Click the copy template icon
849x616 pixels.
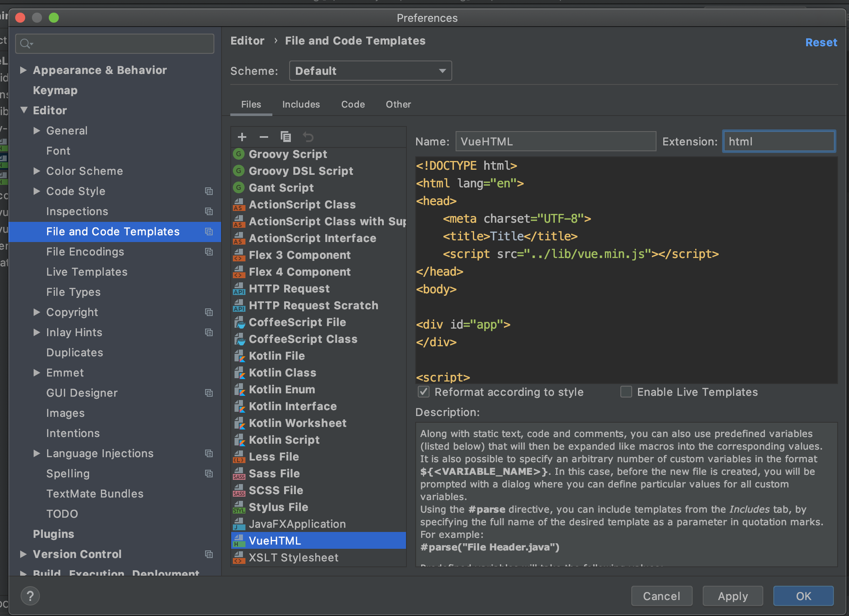[286, 137]
